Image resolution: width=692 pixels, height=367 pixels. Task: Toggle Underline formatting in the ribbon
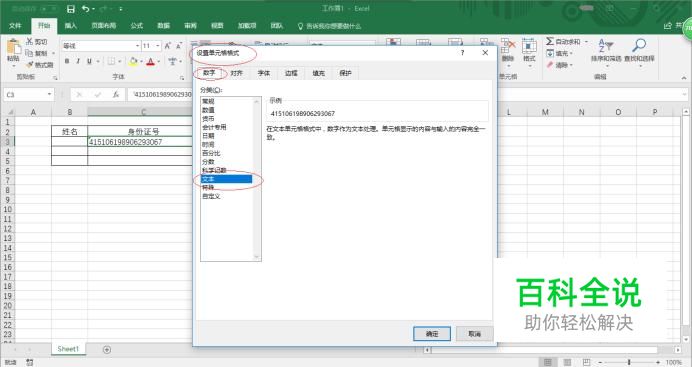point(89,61)
